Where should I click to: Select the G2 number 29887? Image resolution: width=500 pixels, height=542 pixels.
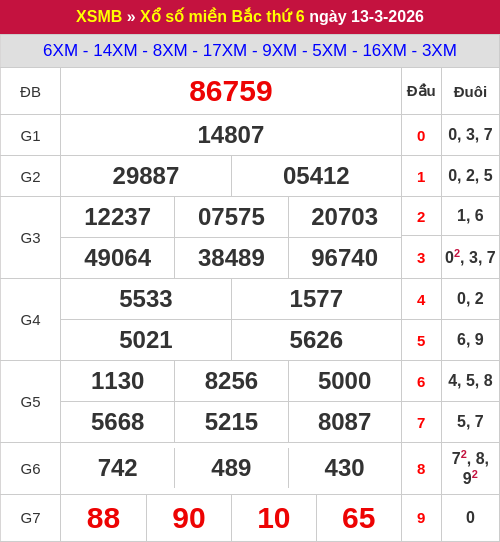(x=146, y=176)
